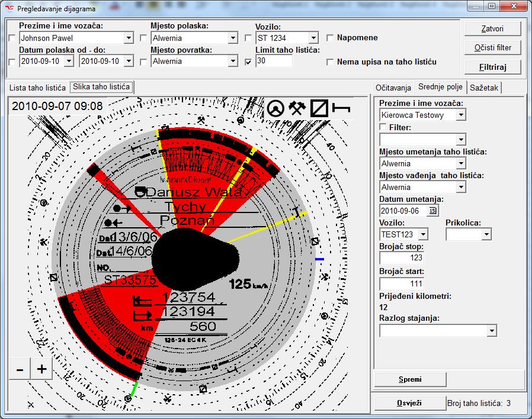Open the Očitavanja tab
The height and width of the screenshot is (419, 532).
click(x=393, y=88)
